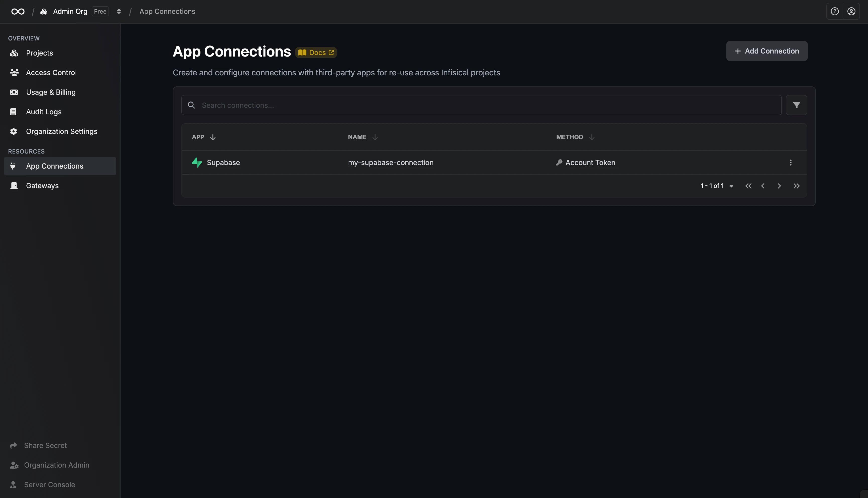Image resolution: width=868 pixels, height=498 pixels.
Task: Open row options menu for my-supabase-connection
Action: coord(790,163)
